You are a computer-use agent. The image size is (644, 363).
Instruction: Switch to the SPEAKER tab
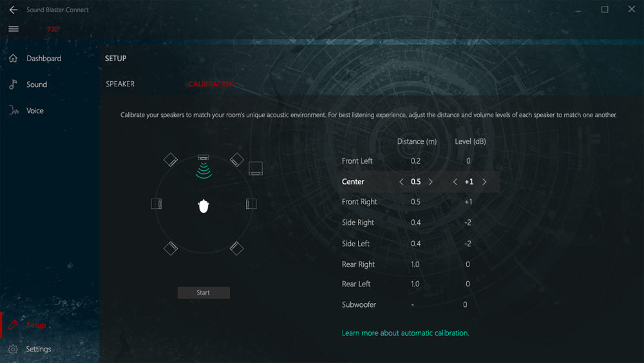[120, 84]
